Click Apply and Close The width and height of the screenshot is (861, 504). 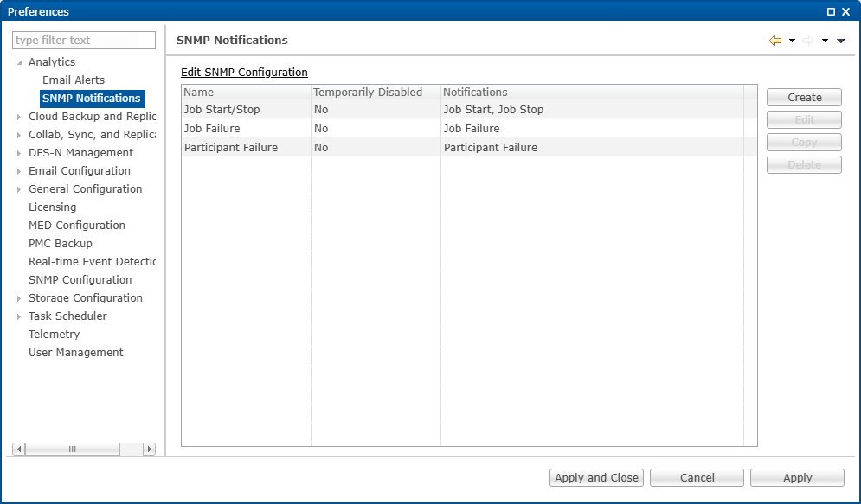pyautogui.click(x=596, y=478)
